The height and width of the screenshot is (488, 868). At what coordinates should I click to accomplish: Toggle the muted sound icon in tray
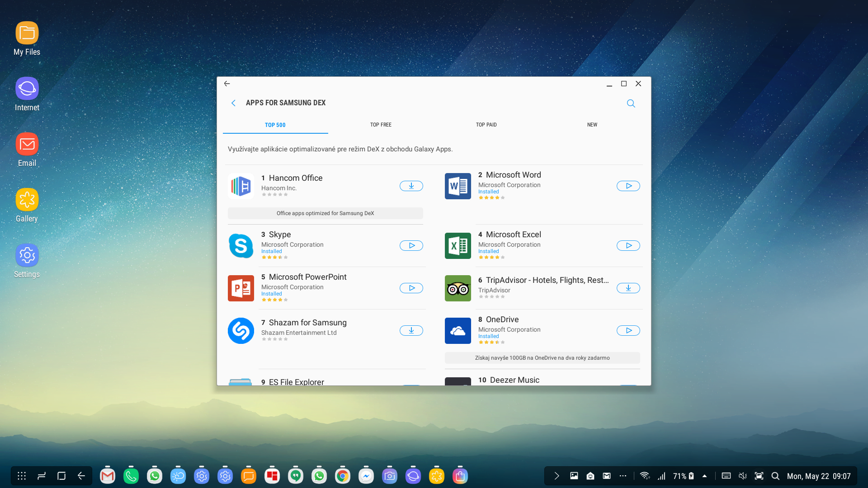click(x=743, y=476)
